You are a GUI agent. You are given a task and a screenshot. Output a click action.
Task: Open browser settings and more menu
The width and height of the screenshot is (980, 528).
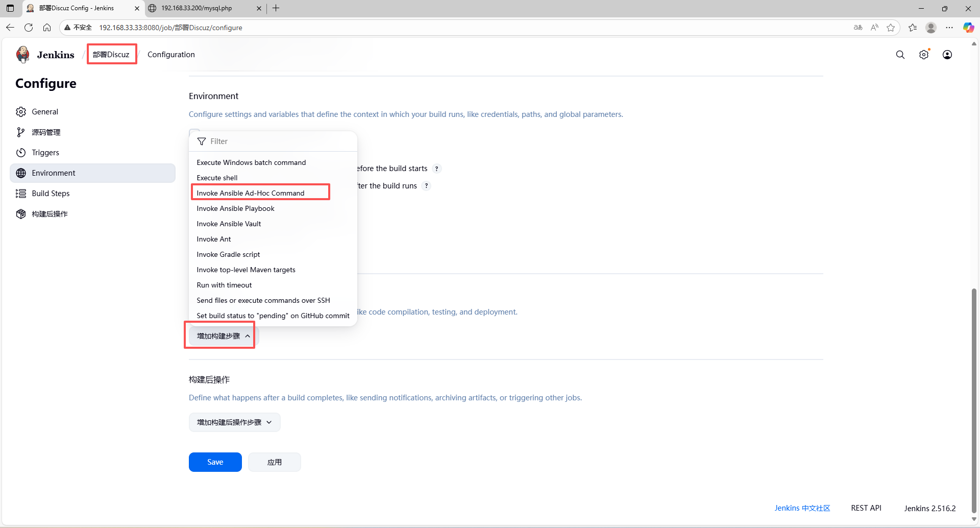[949, 28]
